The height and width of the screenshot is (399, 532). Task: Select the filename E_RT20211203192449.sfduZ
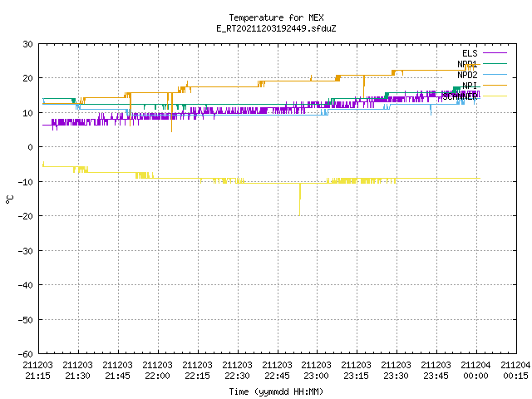click(x=276, y=28)
